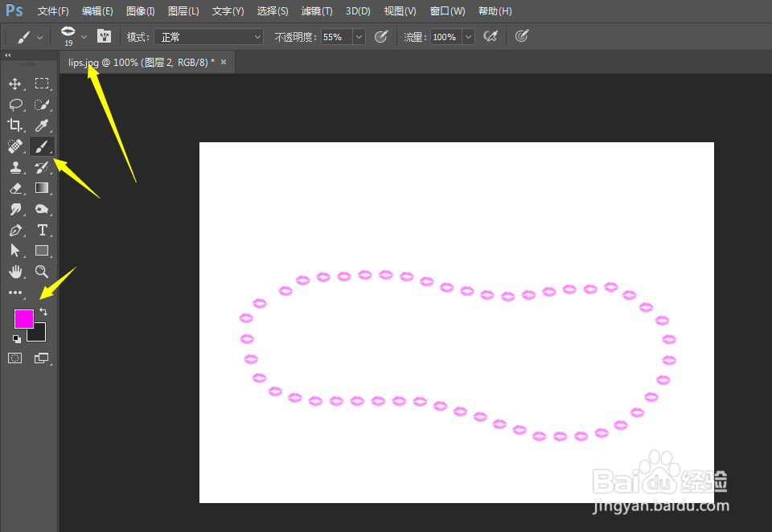Enable airbrush-style build-up

click(491, 36)
